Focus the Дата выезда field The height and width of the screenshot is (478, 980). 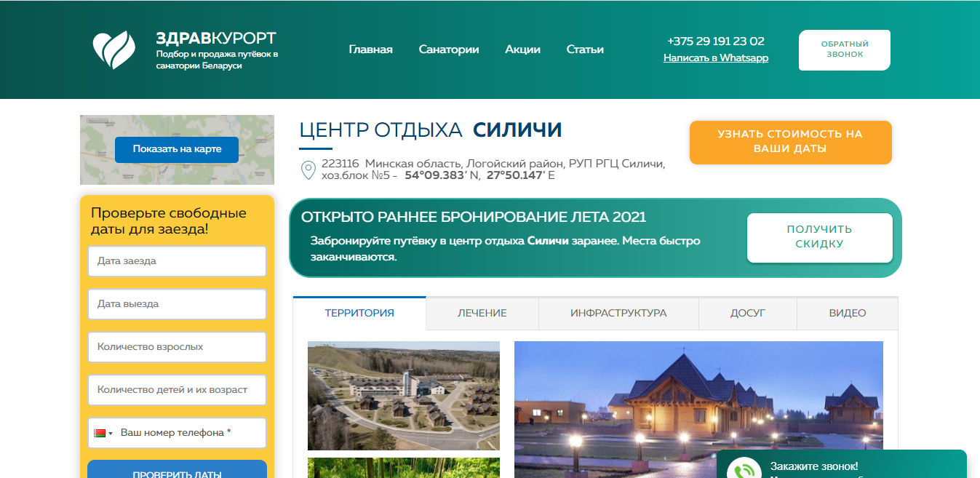177,304
